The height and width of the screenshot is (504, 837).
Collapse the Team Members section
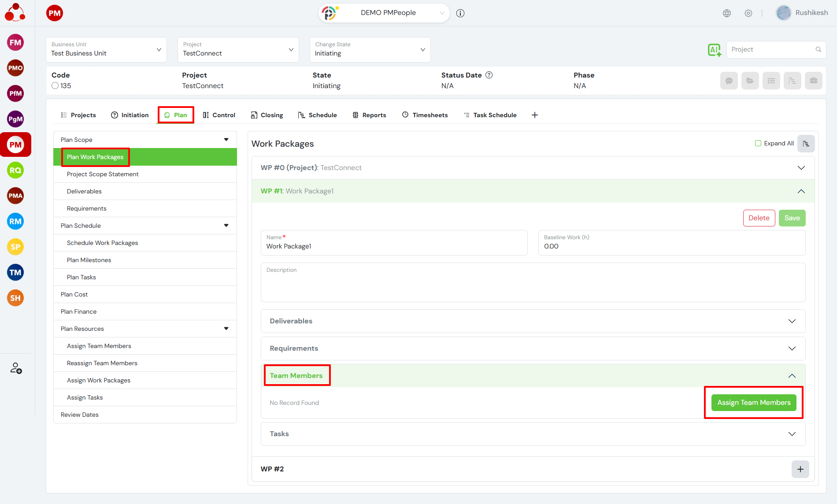[x=792, y=376]
